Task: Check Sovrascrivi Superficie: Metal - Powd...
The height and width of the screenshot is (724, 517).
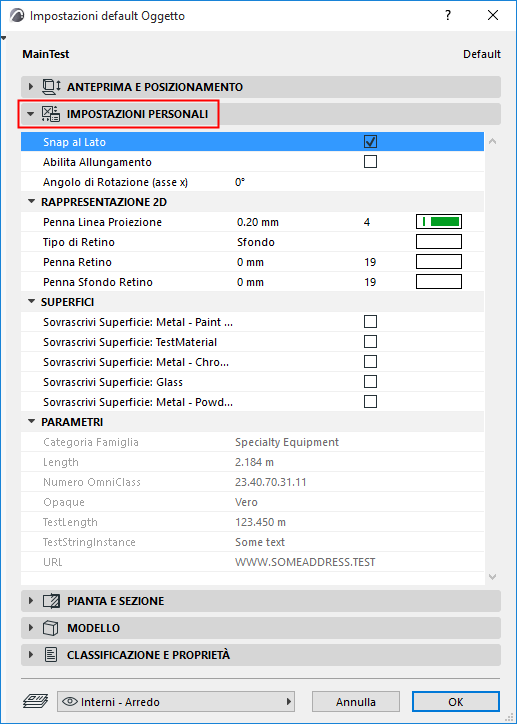Action: pyautogui.click(x=370, y=402)
